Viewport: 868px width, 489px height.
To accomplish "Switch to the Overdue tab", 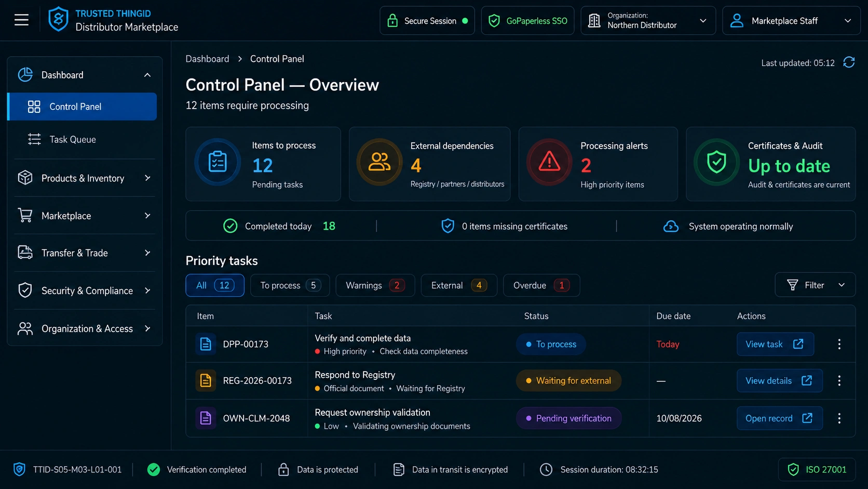I will [x=541, y=285].
